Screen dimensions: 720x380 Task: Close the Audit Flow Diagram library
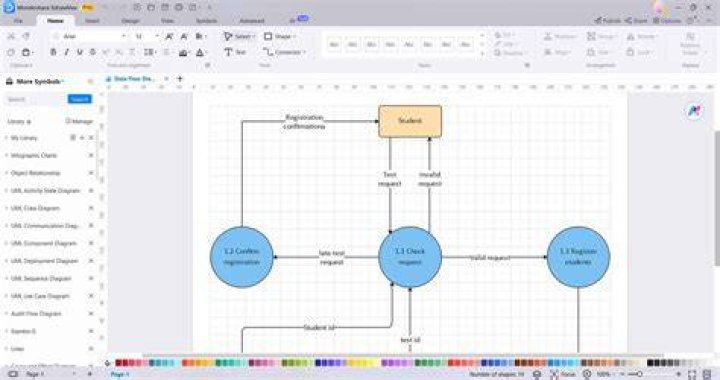coord(91,313)
